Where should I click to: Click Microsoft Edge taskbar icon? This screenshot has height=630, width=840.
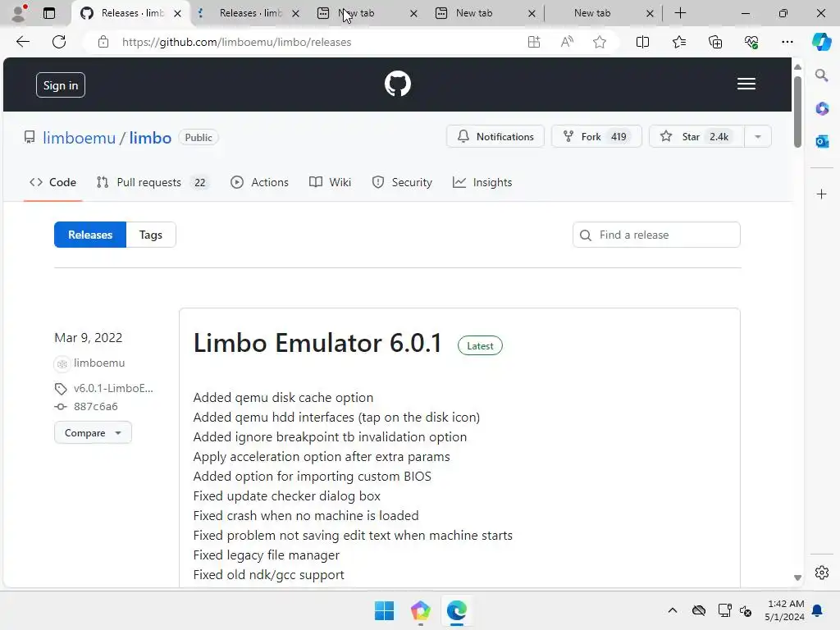[456, 610]
